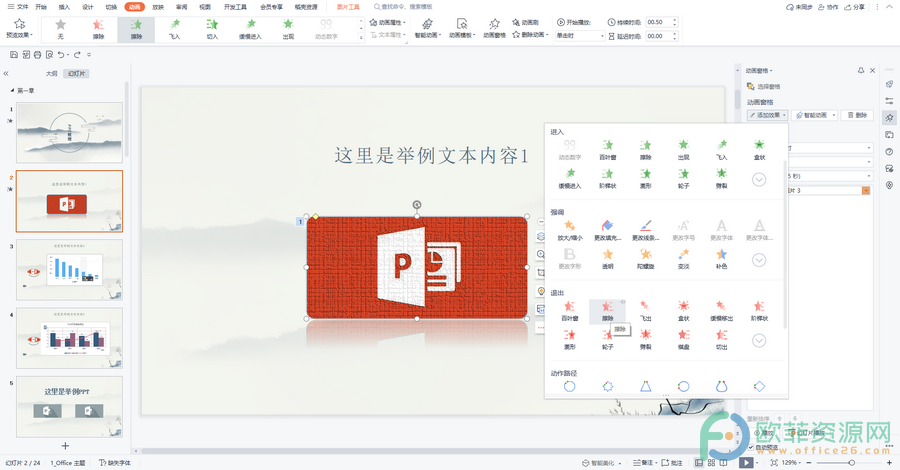Open 图片工具 ribbon tab
This screenshot has height=470, width=900.
[348, 7]
